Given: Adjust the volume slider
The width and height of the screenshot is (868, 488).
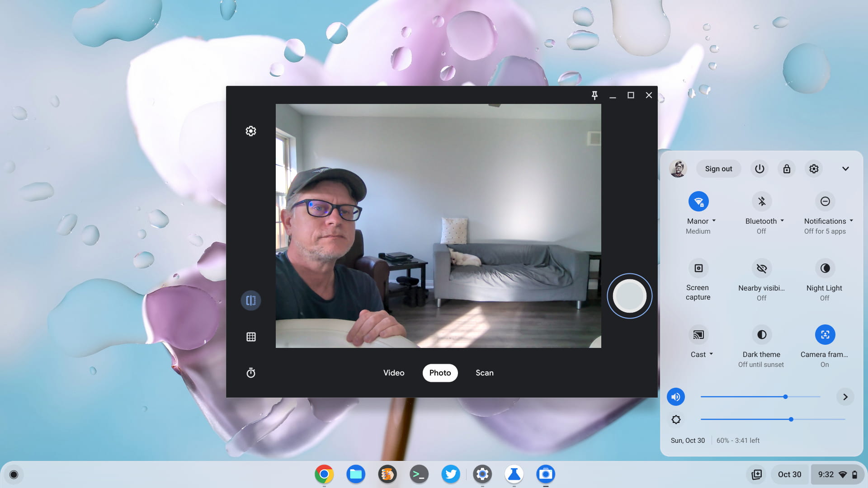Looking at the screenshot, I should coord(760,397).
